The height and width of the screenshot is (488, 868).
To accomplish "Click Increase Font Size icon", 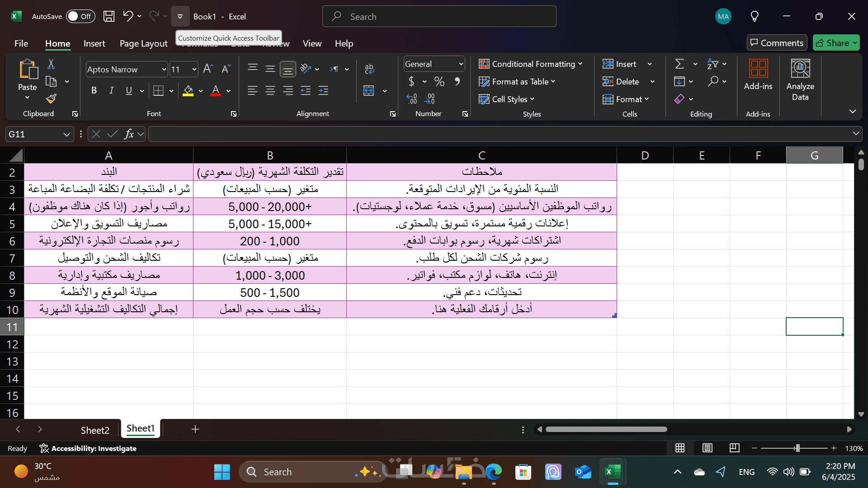I will pos(208,69).
